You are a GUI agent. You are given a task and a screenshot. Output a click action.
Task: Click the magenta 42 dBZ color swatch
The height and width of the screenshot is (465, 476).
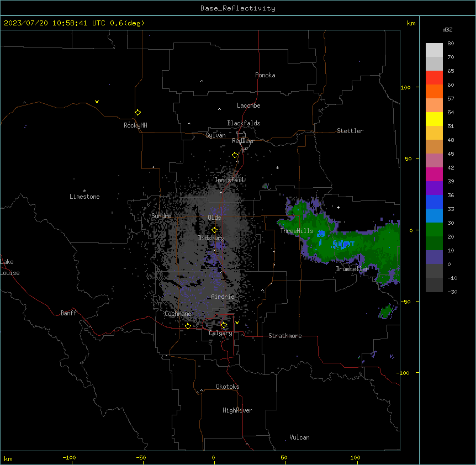pyautogui.click(x=434, y=174)
